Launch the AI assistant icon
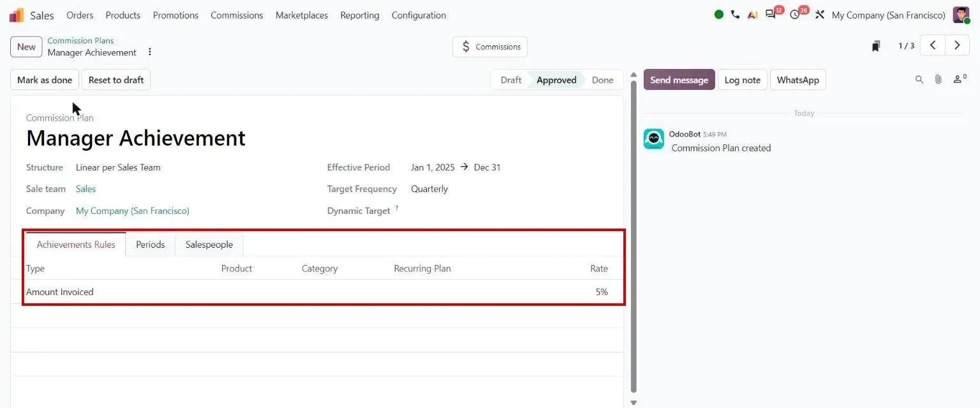The width and height of the screenshot is (980, 408). pyautogui.click(x=753, y=15)
